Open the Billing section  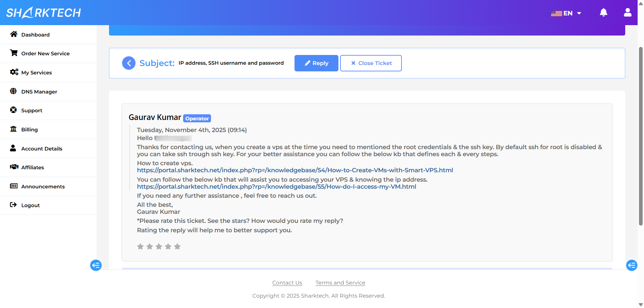point(48,130)
